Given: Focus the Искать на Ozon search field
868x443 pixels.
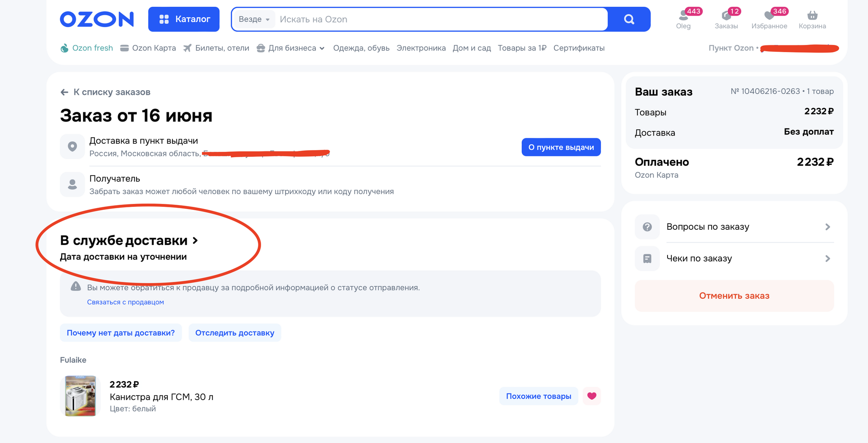Looking at the screenshot, I should (x=441, y=19).
